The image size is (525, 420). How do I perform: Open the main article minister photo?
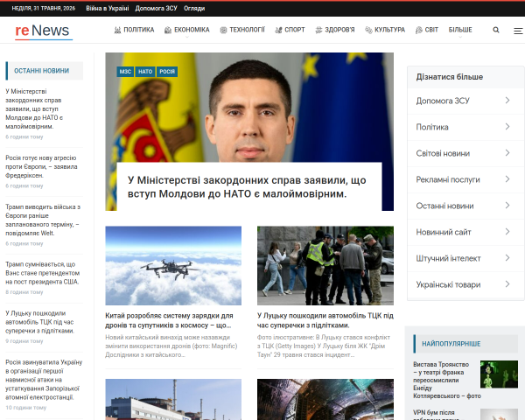[249, 107]
